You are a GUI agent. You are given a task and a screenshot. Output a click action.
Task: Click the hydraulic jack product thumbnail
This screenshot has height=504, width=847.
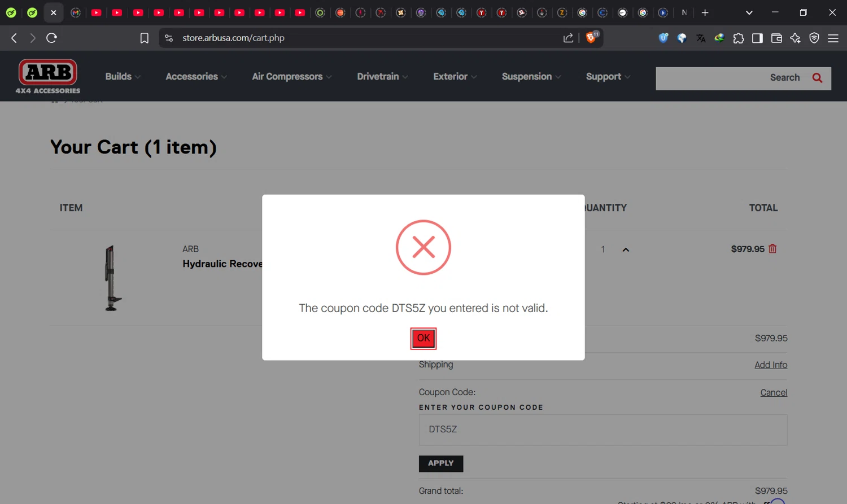click(x=112, y=278)
